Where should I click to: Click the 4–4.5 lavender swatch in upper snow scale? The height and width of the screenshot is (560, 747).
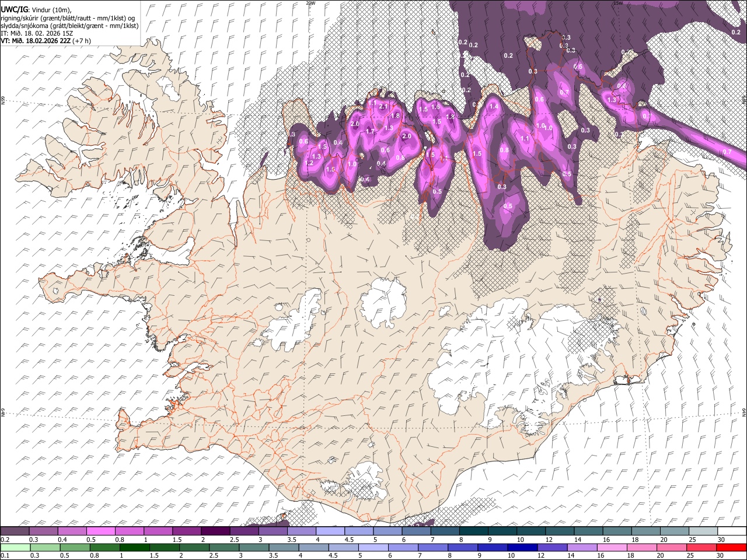330,531
